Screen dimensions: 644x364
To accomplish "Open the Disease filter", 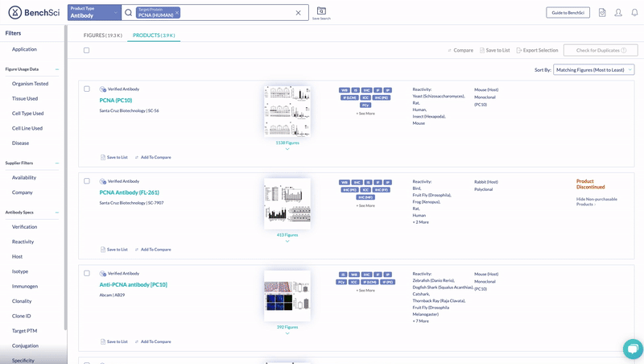I will 20,143.
